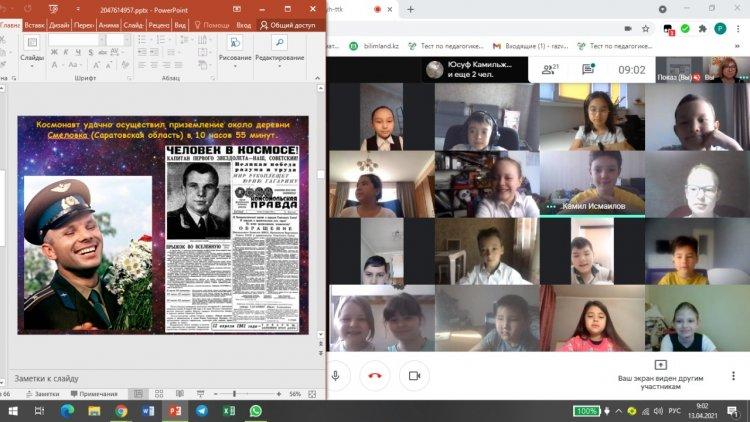Viewport: 750px width, 422px height.
Task: Open the font size dropdown
Action: (x=127, y=40)
